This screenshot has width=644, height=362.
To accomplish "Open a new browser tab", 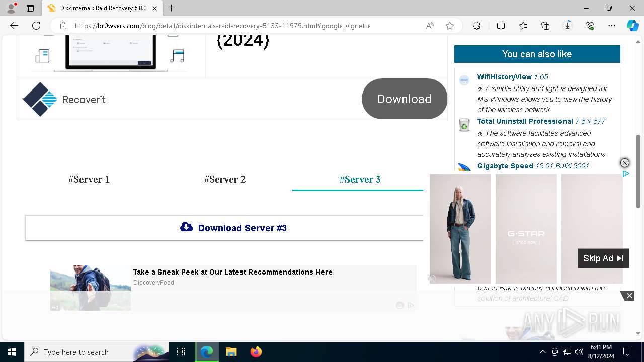I will tap(172, 8).
